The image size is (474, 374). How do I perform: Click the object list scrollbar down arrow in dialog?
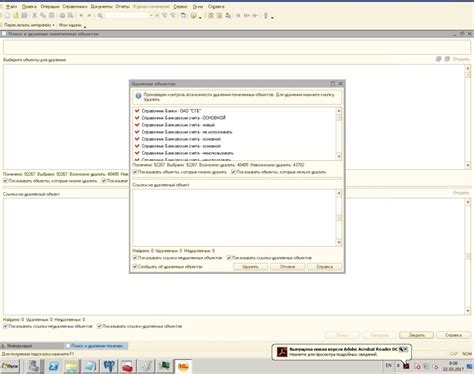point(339,156)
